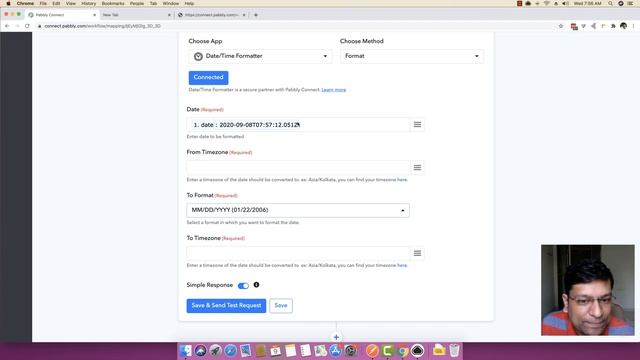This screenshot has width=640, height=360.
Task: Open Launchpad rocket in dock
Action: (216, 351)
